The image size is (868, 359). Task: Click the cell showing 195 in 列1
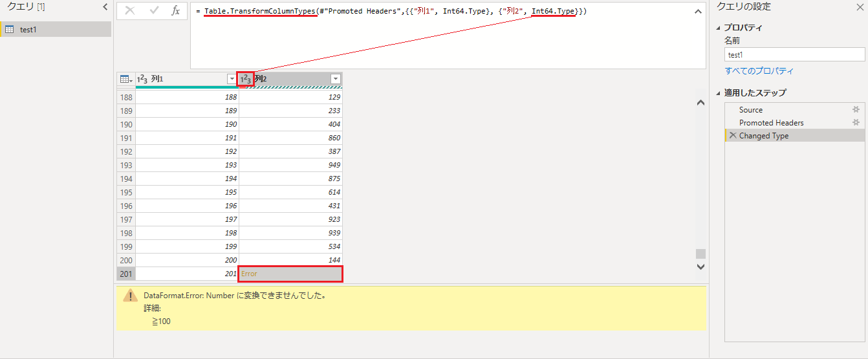point(187,192)
